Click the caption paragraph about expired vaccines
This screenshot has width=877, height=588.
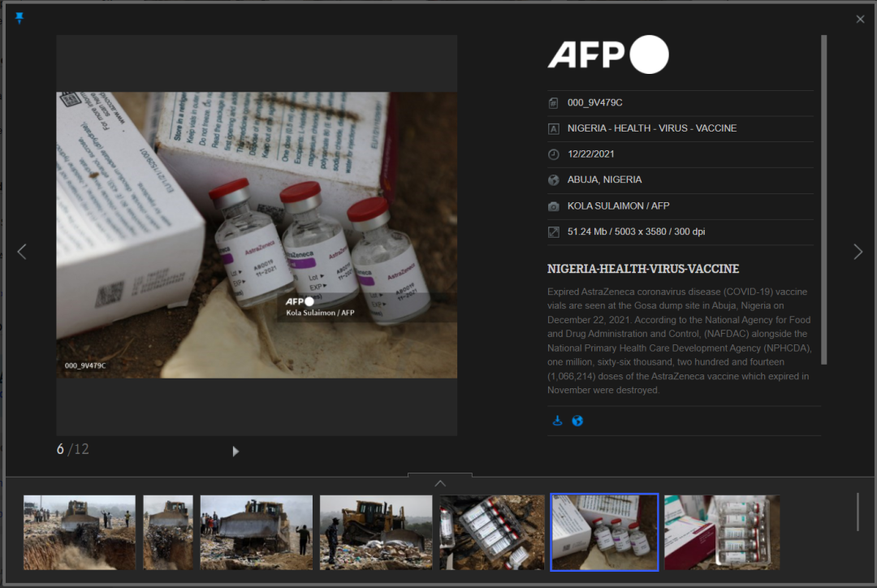679,341
